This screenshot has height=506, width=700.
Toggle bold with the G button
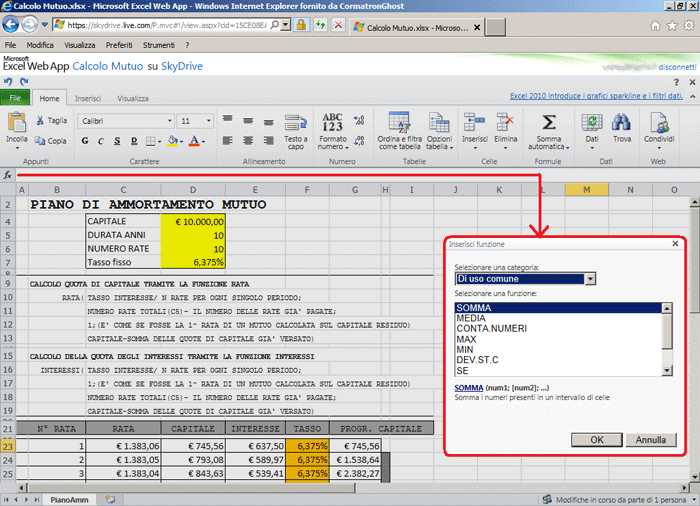(x=85, y=141)
